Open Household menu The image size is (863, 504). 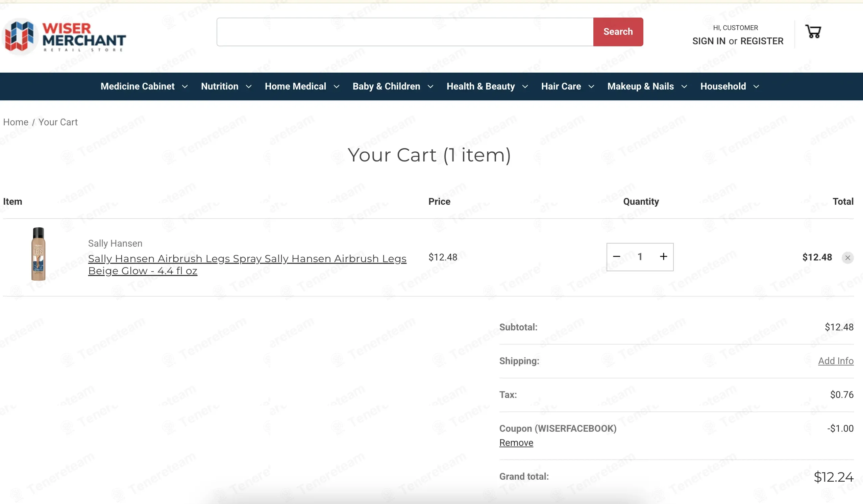point(723,86)
